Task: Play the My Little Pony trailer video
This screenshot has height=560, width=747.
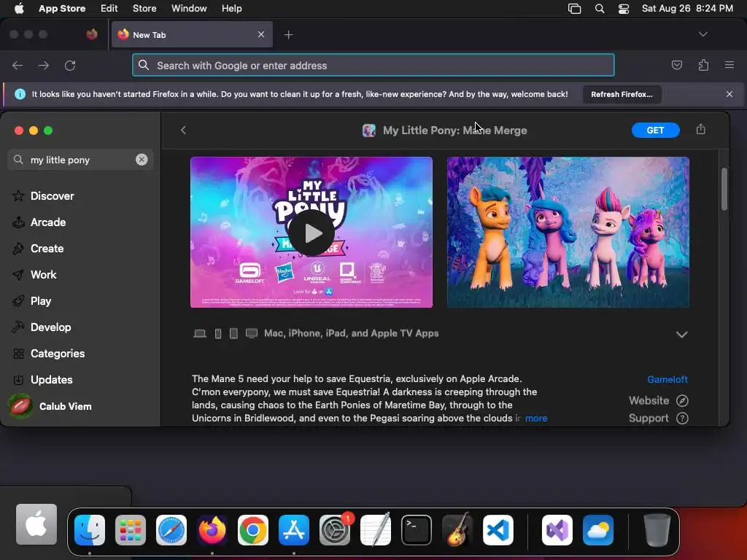Action: [311, 233]
